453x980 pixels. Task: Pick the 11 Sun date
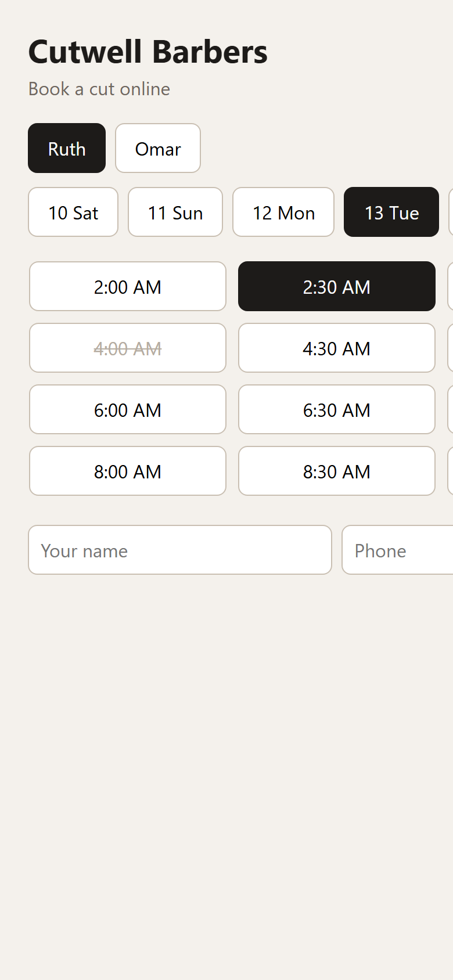[x=175, y=212]
